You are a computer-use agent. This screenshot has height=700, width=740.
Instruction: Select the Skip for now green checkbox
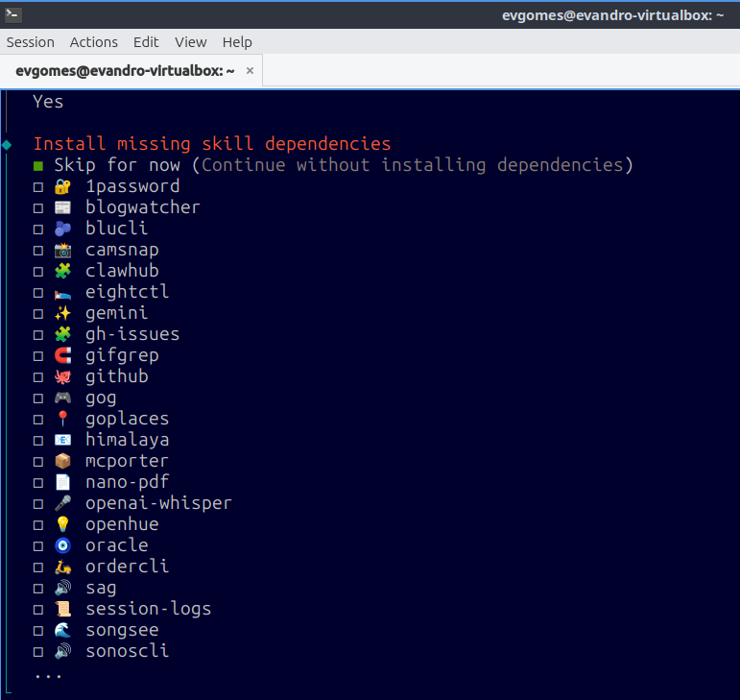(38, 166)
